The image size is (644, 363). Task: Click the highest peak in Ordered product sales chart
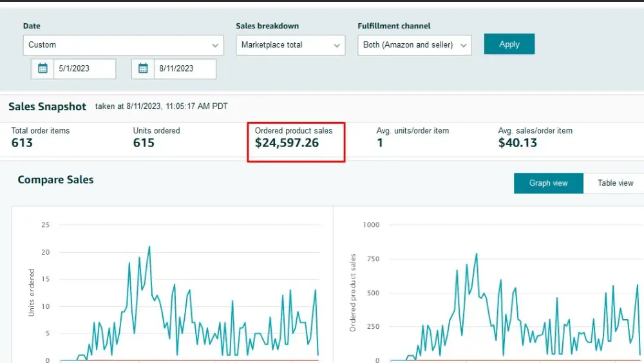pyautogui.click(x=477, y=253)
